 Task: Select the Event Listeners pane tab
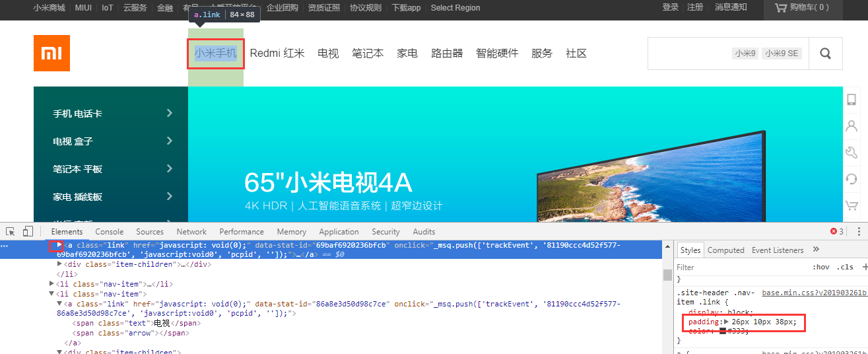pyautogui.click(x=778, y=250)
